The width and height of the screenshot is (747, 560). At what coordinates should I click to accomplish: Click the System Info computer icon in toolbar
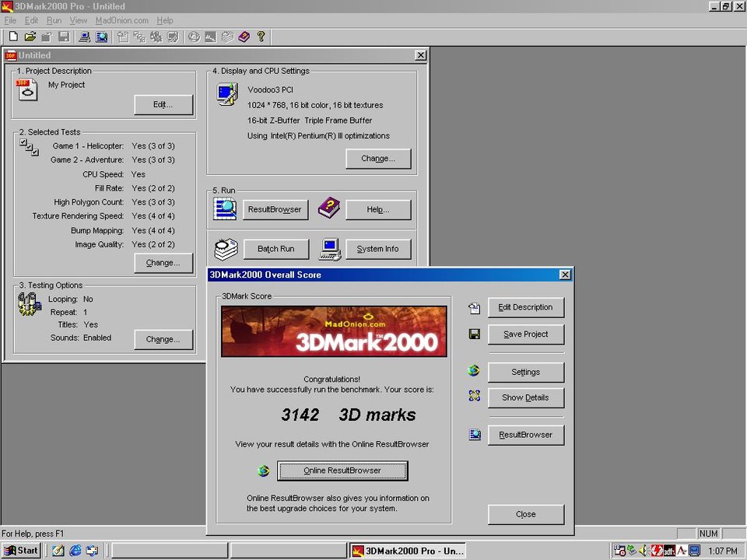(84, 37)
